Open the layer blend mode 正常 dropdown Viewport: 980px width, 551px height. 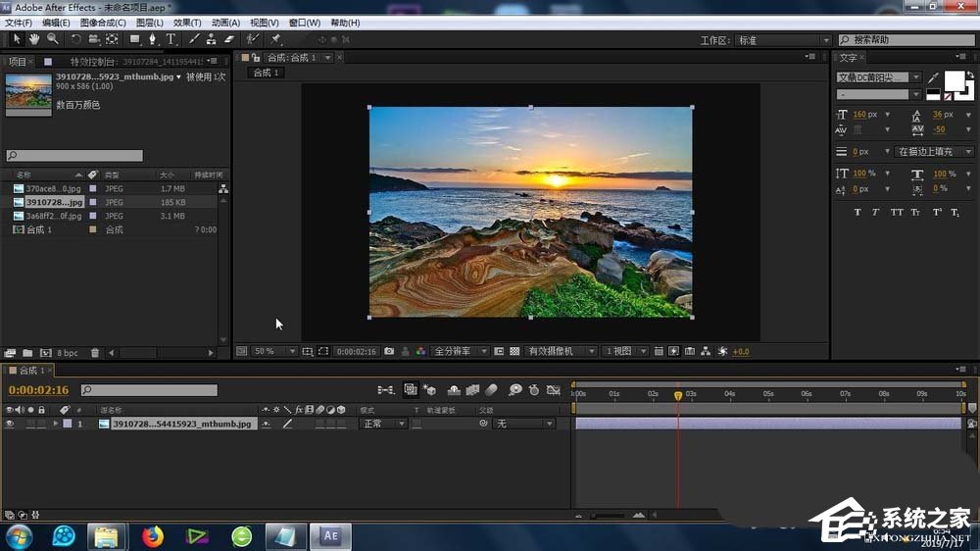[384, 425]
